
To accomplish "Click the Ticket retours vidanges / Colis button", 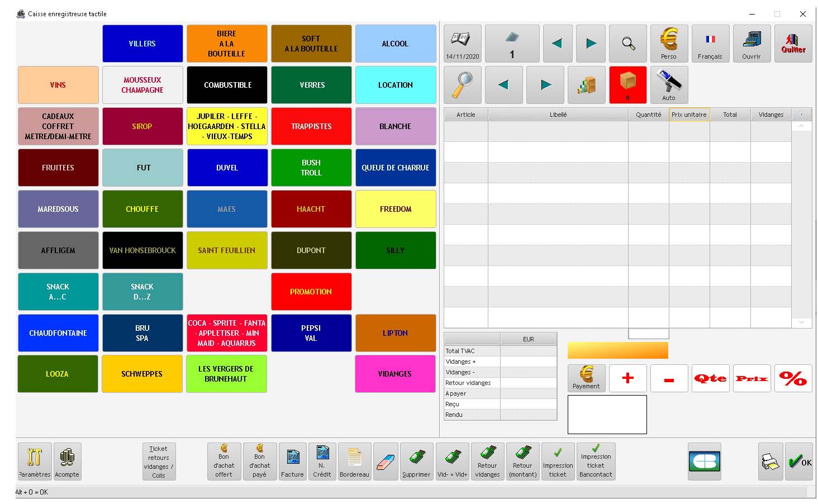I will point(159,462).
